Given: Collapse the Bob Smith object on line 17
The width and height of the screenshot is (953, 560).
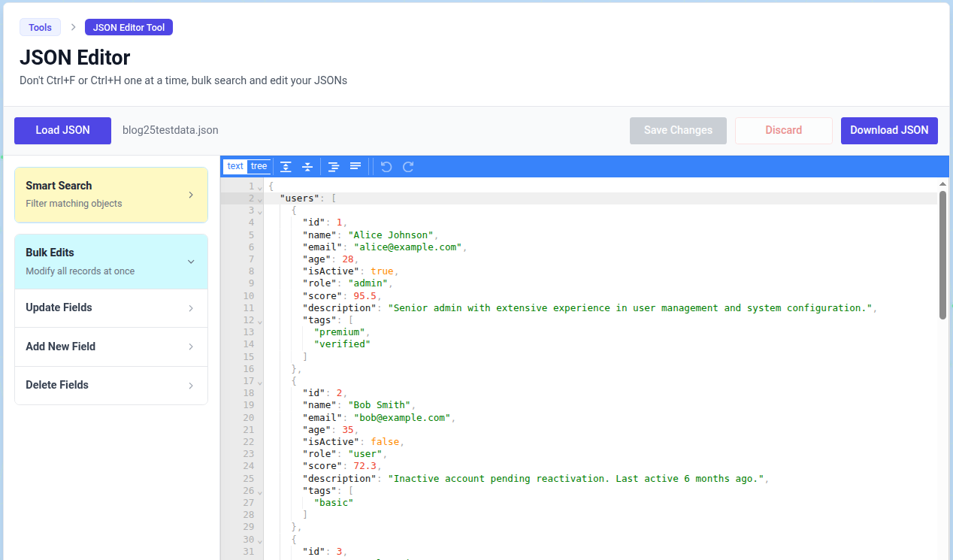Looking at the screenshot, I should [x=260, y=382].
